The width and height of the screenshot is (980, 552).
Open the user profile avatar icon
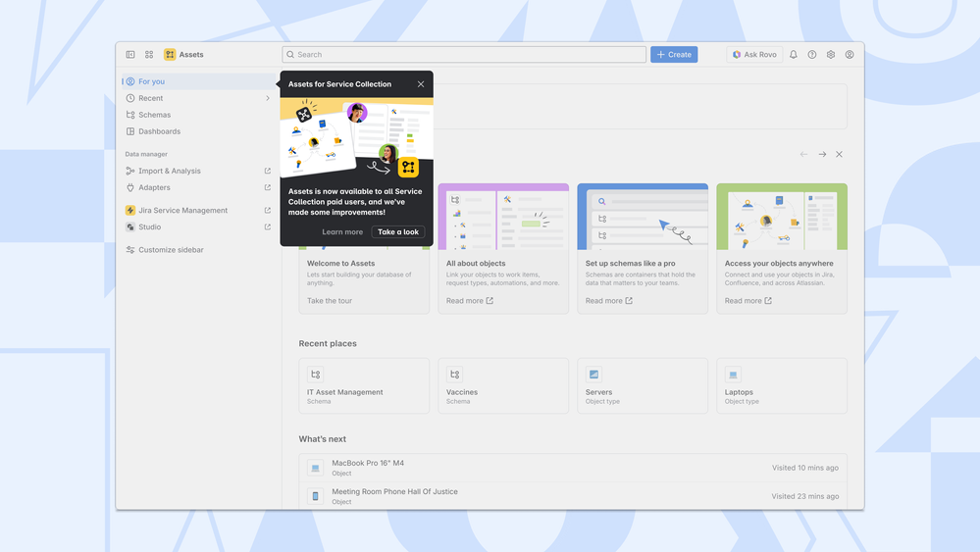(x=850, y=55)
